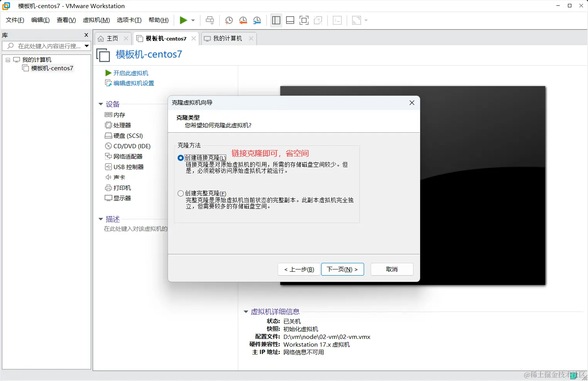Open the 帮助(H) menu
This screenshot has width=588, height=381.
point(159,20)
